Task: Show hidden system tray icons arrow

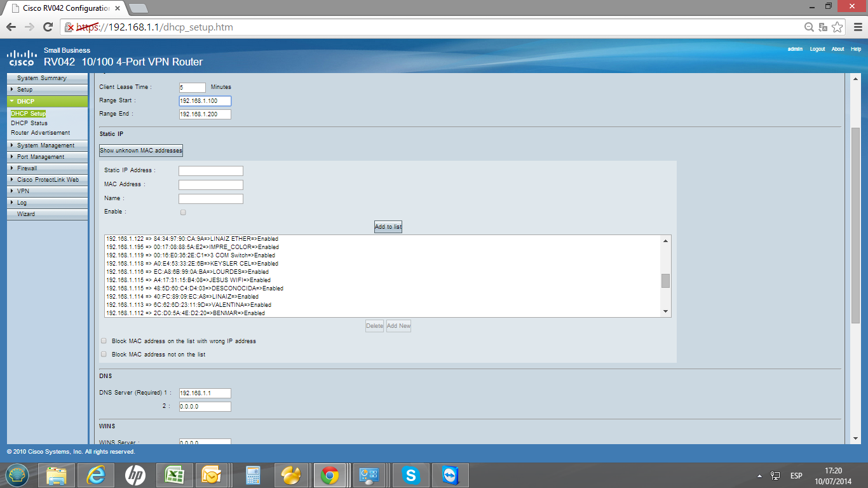Action: 760,475
